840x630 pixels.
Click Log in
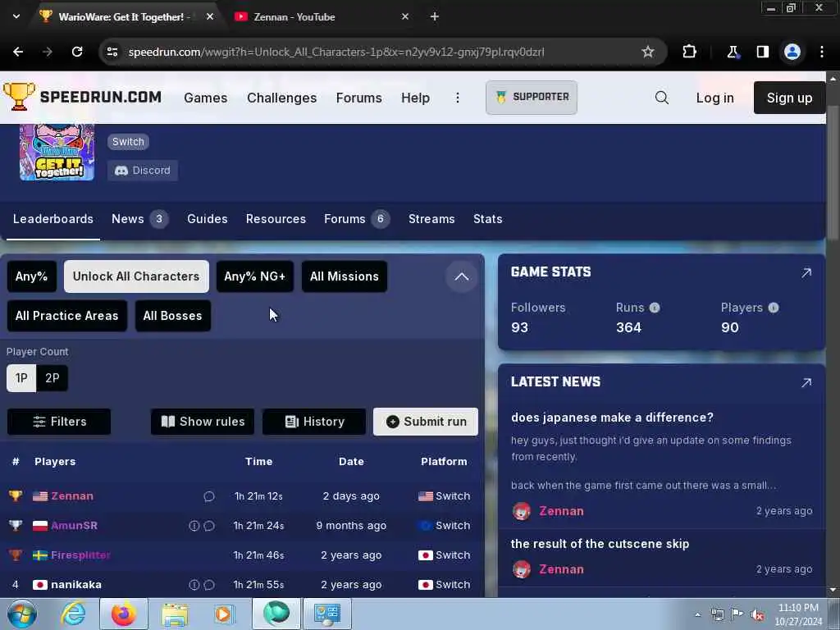point(714,98)
